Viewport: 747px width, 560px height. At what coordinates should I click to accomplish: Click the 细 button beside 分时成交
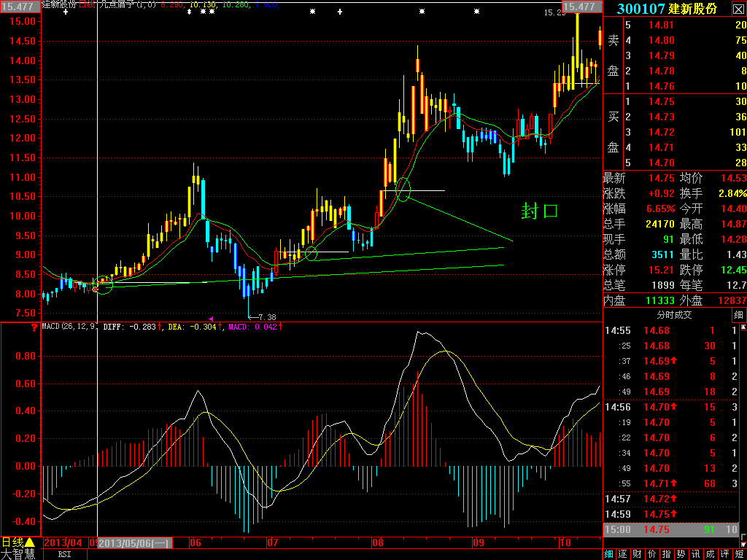click(738, 315)
